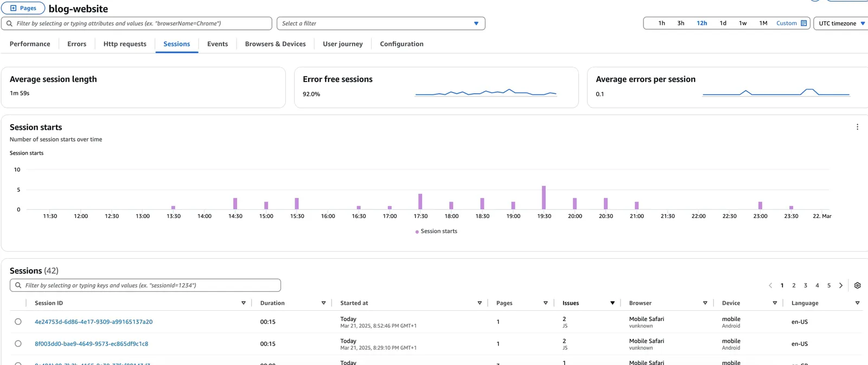Sort by Issues column arrow
868x365 pixels.
click(x=612, y=303)
